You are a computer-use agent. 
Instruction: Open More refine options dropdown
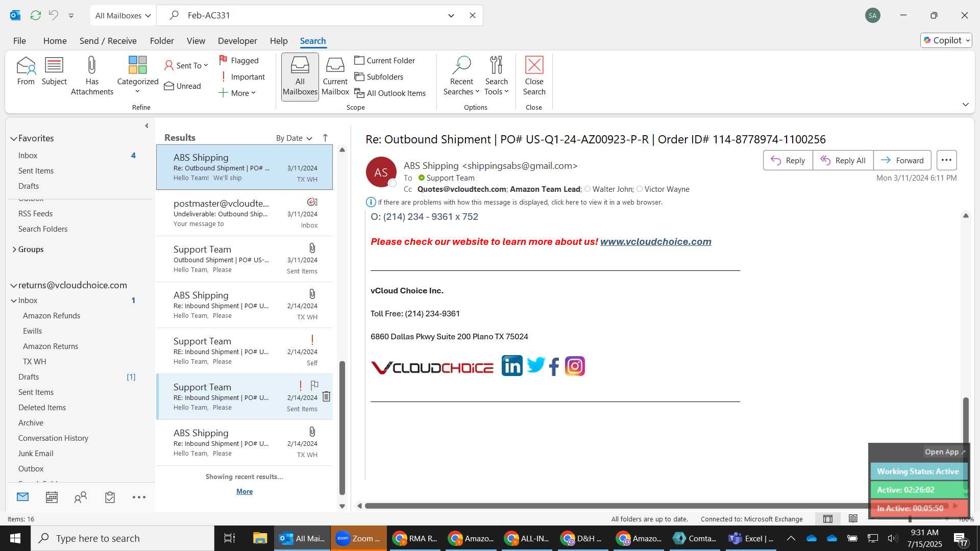tap(237, 93)
